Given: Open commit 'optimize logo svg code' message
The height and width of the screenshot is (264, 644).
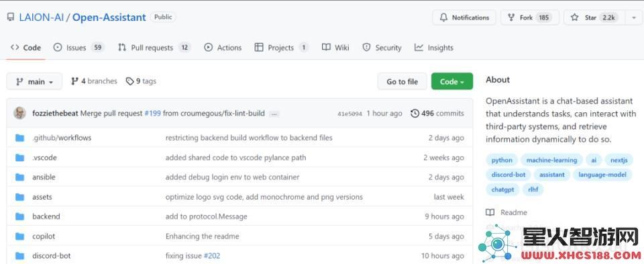Looking at the screenshot, I should pos(264,197).
